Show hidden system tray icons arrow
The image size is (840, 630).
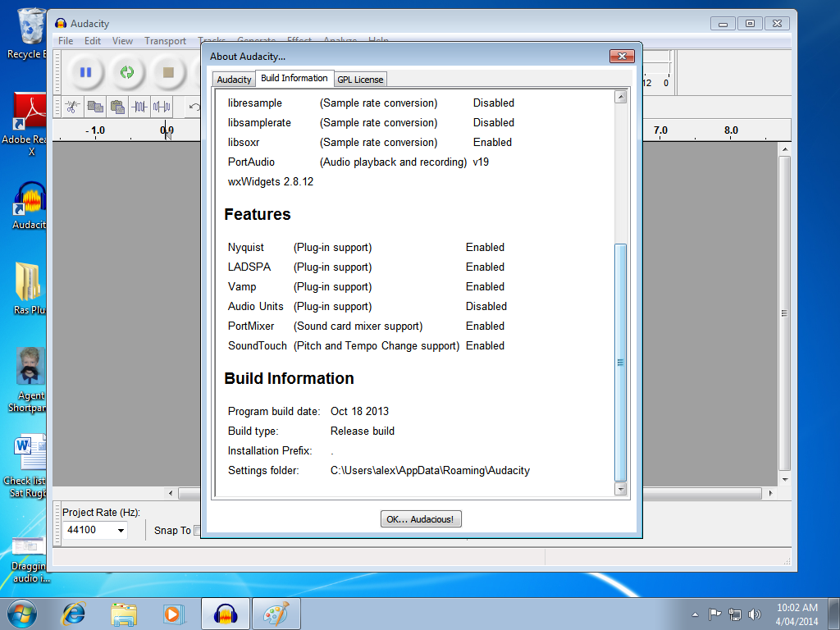(695, 614)
